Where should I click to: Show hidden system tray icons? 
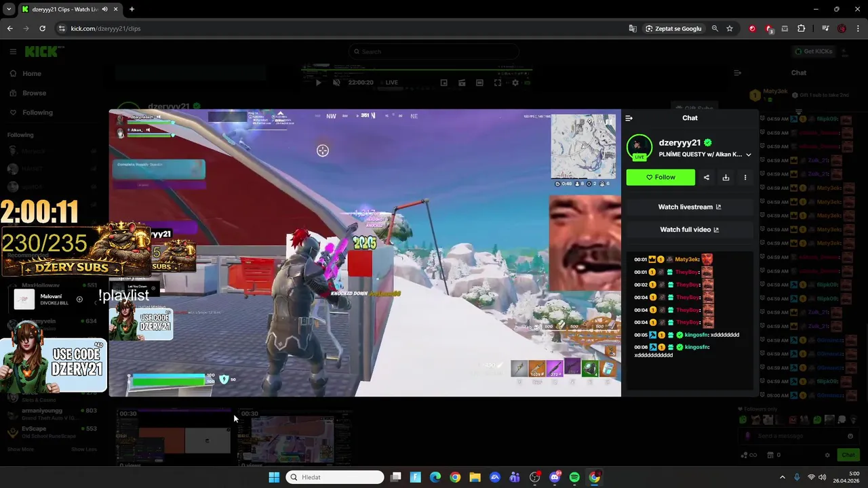point(782,477)
